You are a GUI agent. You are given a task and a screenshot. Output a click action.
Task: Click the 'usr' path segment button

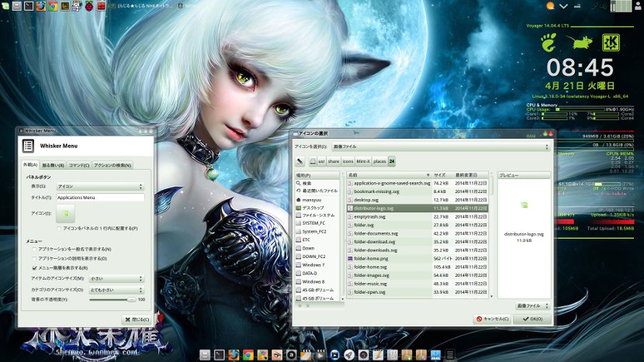pos(321,161)
